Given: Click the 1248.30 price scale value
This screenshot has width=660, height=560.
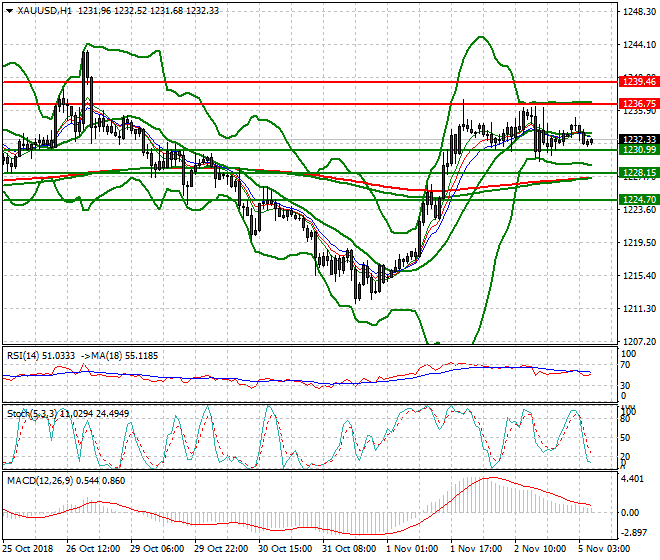Looking at the screenshot, I should click(639, 12).
